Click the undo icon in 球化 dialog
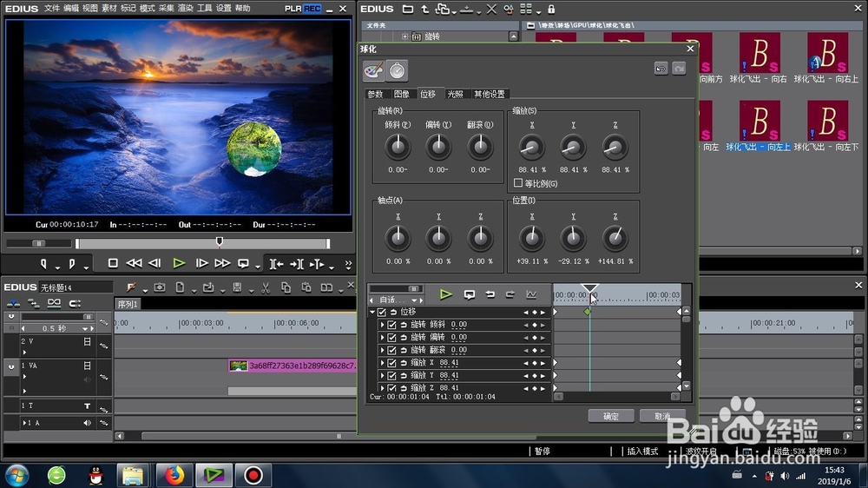Viewport: 868px width, 488px height. pyautogui.click(x=661, y=69)
